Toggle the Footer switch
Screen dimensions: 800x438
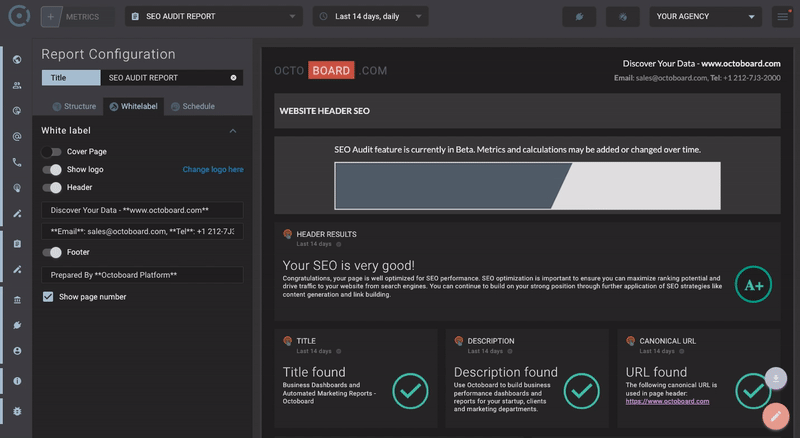pyautogui.click(x=52, y=252)
